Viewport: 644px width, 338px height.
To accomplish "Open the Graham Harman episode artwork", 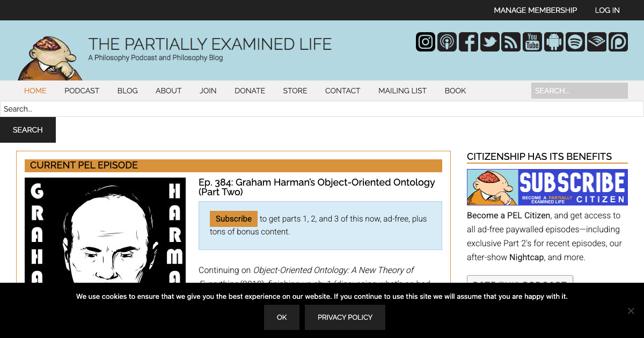I will point(105,231).
